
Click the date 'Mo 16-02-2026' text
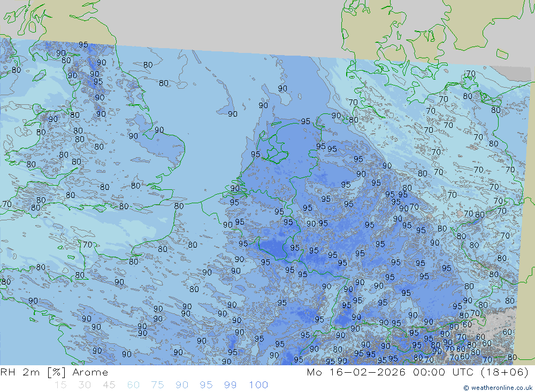pyautogui.click(x=356, y=372)
